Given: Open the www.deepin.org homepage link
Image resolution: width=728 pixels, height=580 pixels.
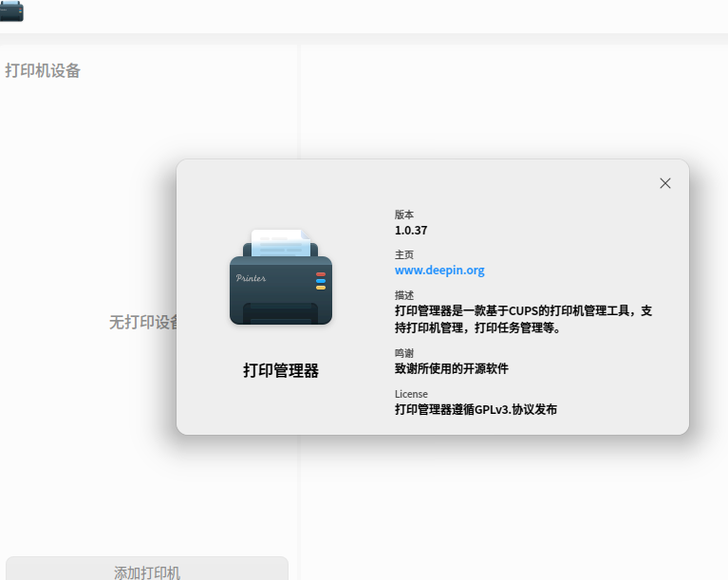Looking at the screenshot, I should tap(439, 271).
